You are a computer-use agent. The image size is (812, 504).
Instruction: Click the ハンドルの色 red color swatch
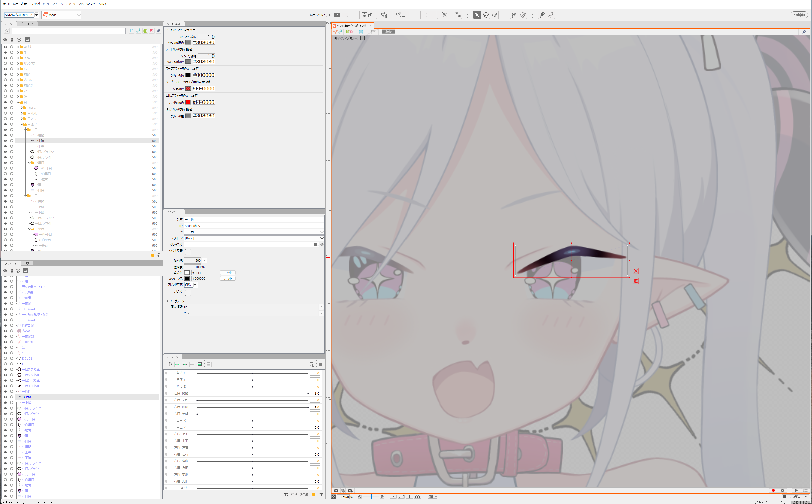coord(188,102)
